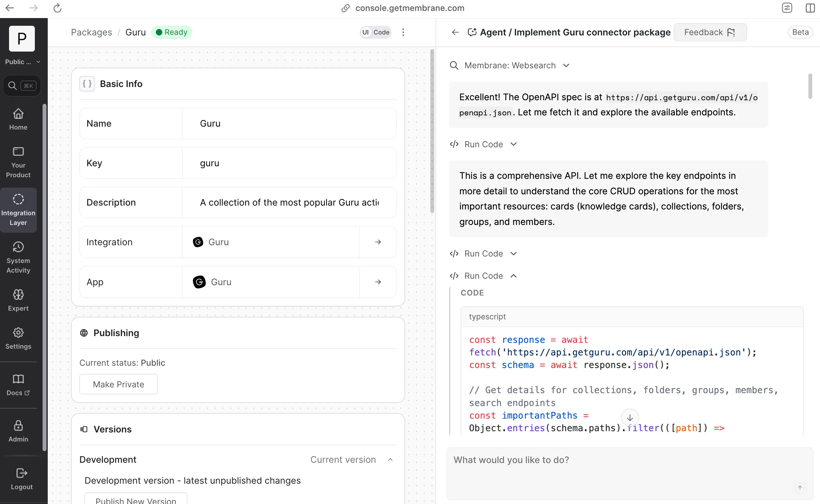
Task: Switch view to UI mode
Action: tap(365, 32)
